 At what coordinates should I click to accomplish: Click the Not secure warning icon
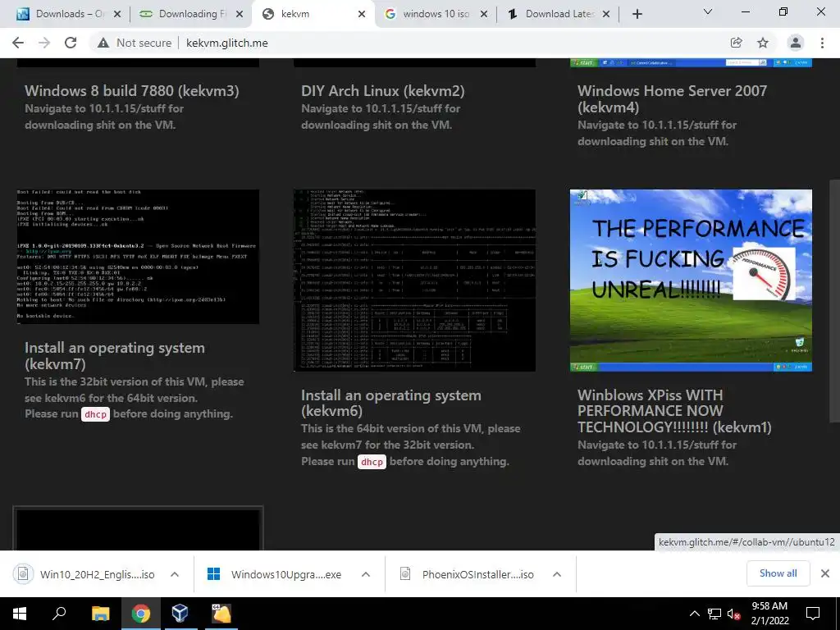pyautogui.click(x=103, y=43)
